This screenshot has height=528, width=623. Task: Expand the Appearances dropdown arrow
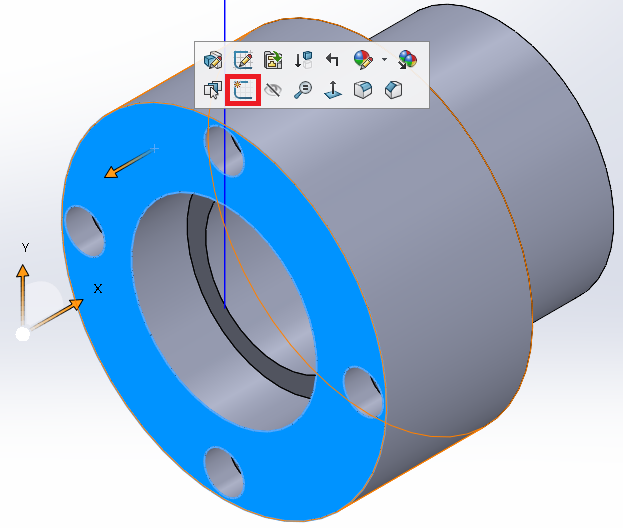click(x=384, y=60)
